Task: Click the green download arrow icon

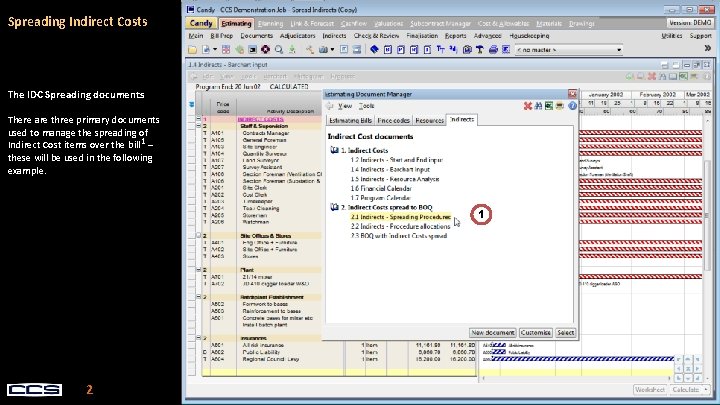Action: 292,50
